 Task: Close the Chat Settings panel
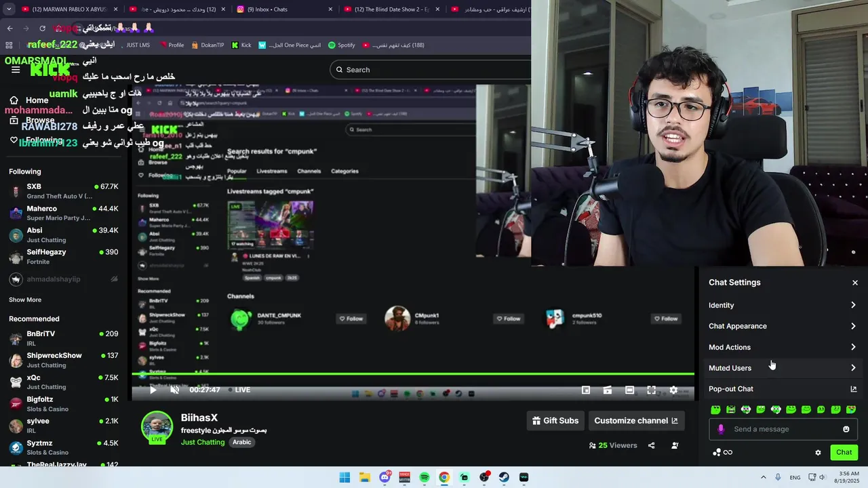(854, 283)
